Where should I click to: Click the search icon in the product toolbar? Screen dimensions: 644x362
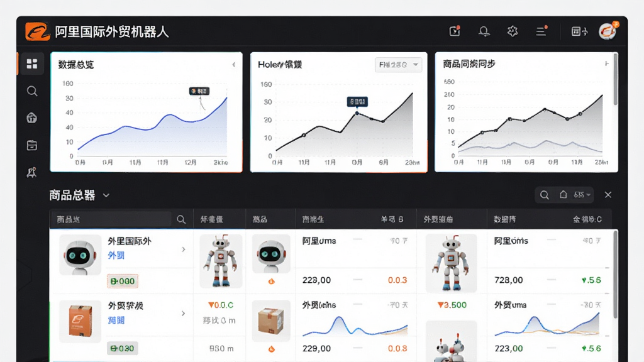tap(544, 195)
